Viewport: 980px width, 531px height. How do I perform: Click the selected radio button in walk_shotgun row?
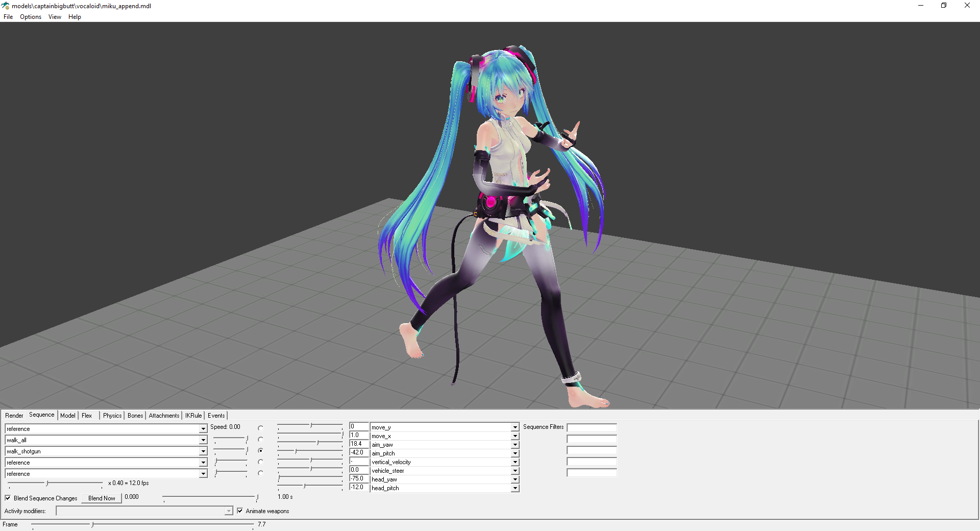coord(260,450)
